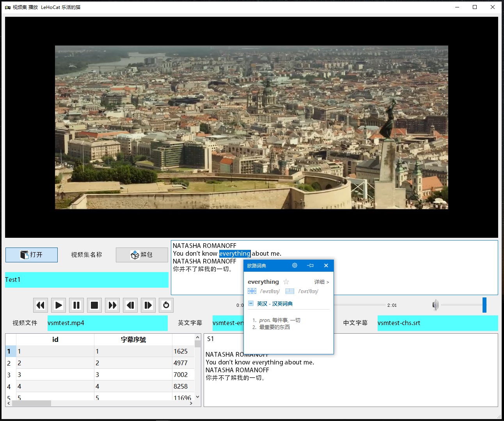Screen dimensions: 504x421
Task: Click the table's scroll-up arrow
Action: pyautogui.click(x=197, y=337)
